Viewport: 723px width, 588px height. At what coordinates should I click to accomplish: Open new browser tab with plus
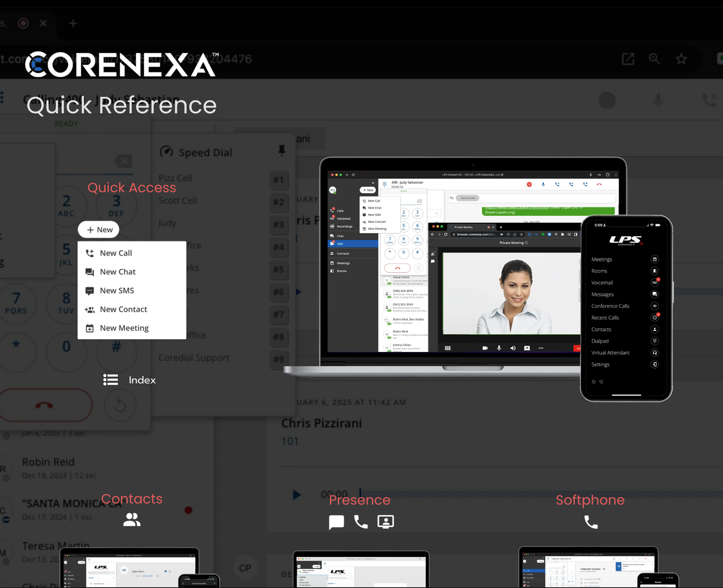pos(73,23)
